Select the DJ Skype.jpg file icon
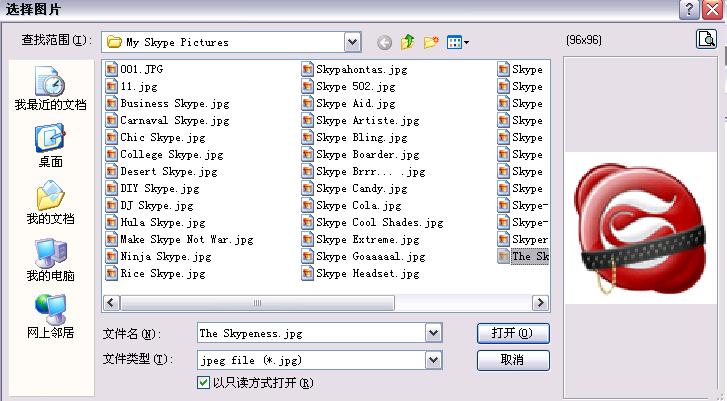 (x=111, y=205)
